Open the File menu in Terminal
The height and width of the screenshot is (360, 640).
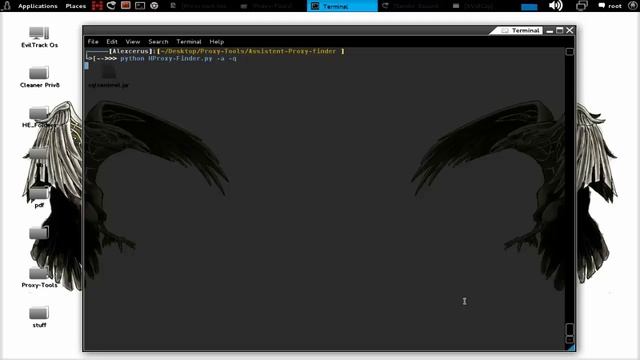93,42
